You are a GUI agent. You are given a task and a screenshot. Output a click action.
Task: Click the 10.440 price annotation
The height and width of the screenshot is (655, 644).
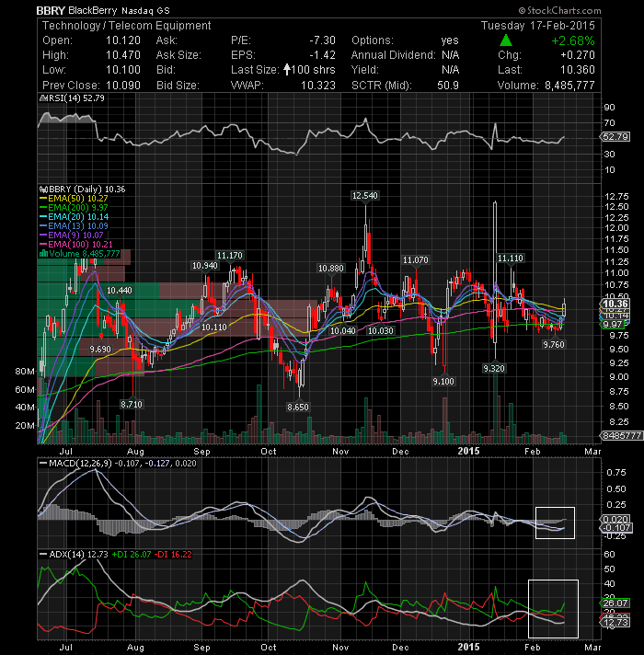(x=119, y=291)
